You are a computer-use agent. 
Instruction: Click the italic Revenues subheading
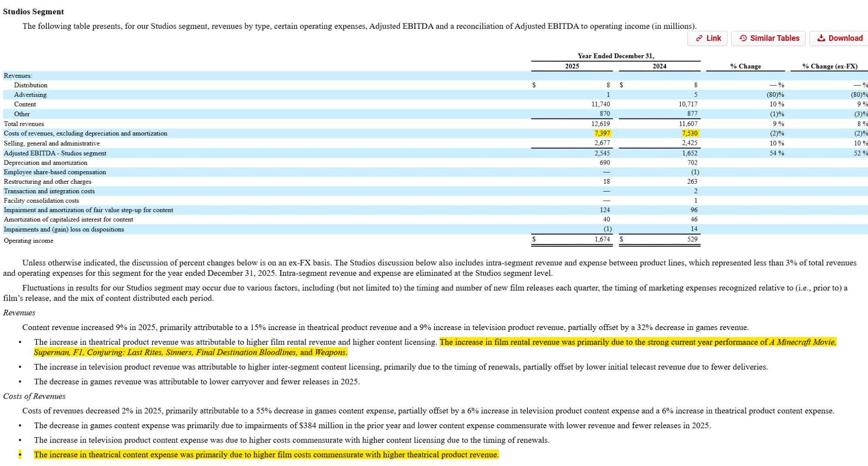(19, 313)
